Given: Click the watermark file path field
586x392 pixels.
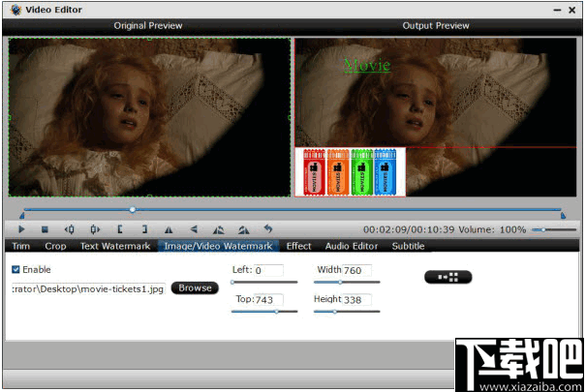Looking at the screenshot, I should pos(88,289).
